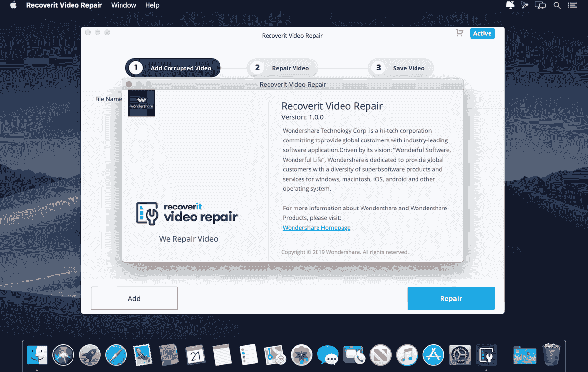
Task: Click the Active license badge
Action: (x=482, y=33)
